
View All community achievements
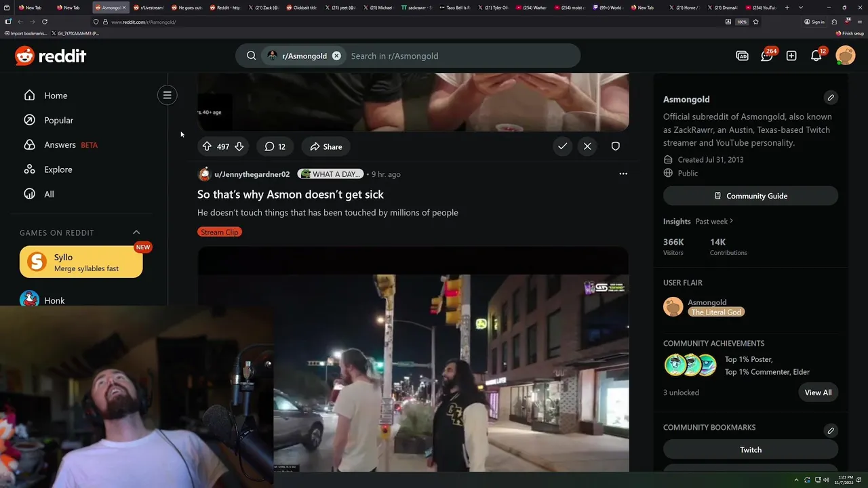818,392
